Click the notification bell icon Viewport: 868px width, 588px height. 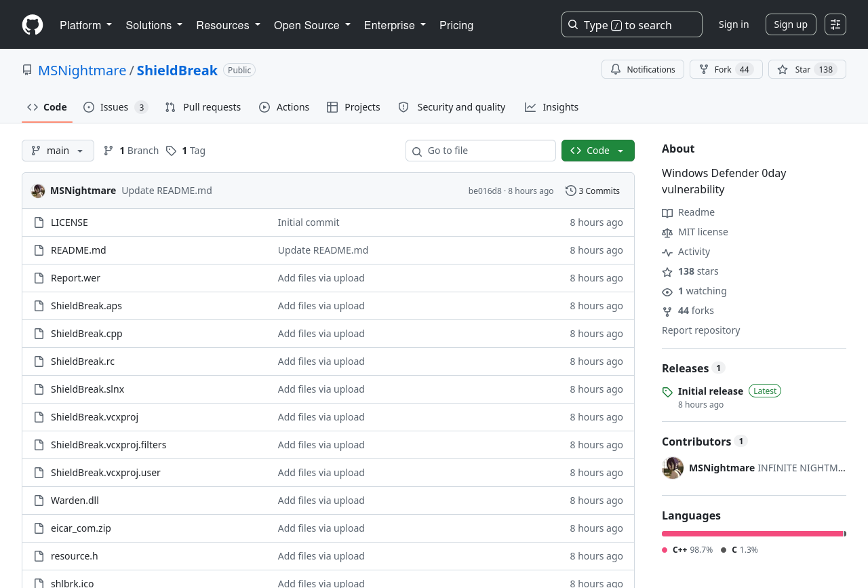pos(616,69)
